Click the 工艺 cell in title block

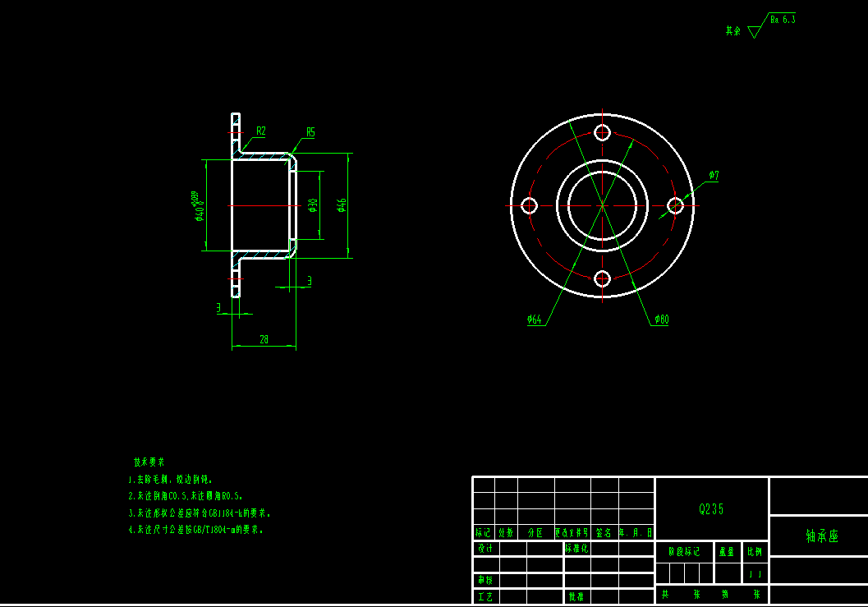coord(485,596)
